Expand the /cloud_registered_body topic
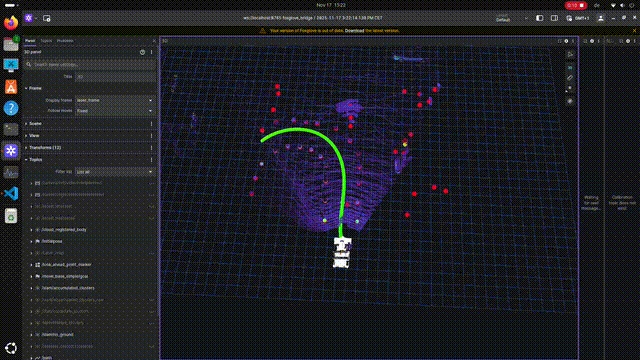640x360 pixels. 31,230
